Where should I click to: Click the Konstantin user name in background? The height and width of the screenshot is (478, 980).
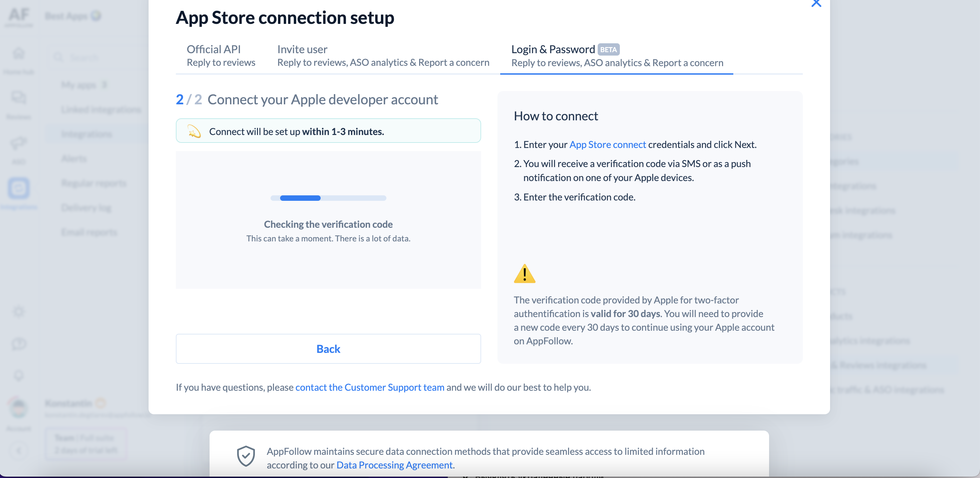click(x=68, y=403)
